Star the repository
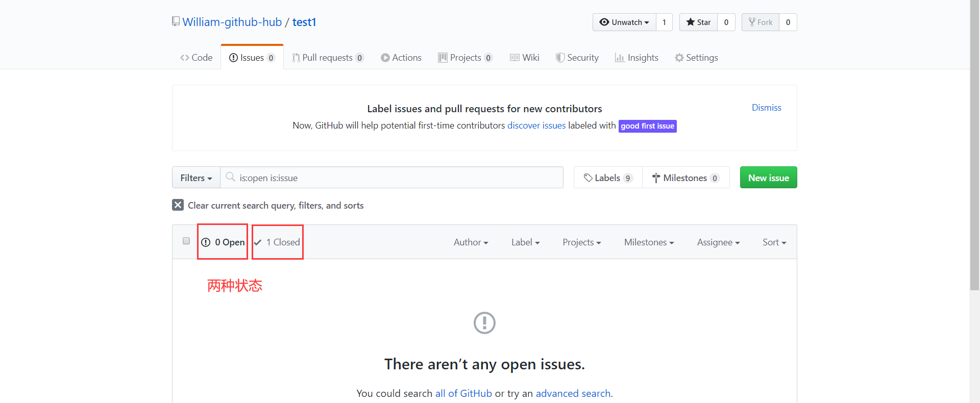This screenshot has width=980, height=403. (698, 22)
